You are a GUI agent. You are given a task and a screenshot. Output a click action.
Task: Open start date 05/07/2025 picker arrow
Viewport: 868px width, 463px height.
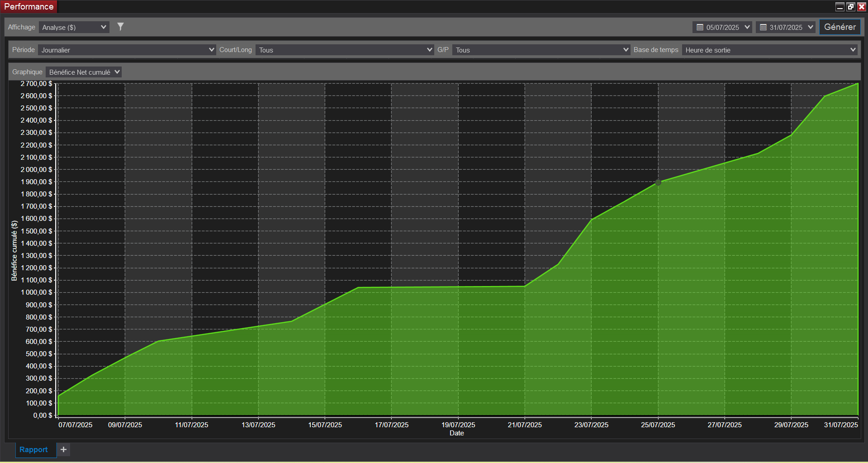point(747,28)
